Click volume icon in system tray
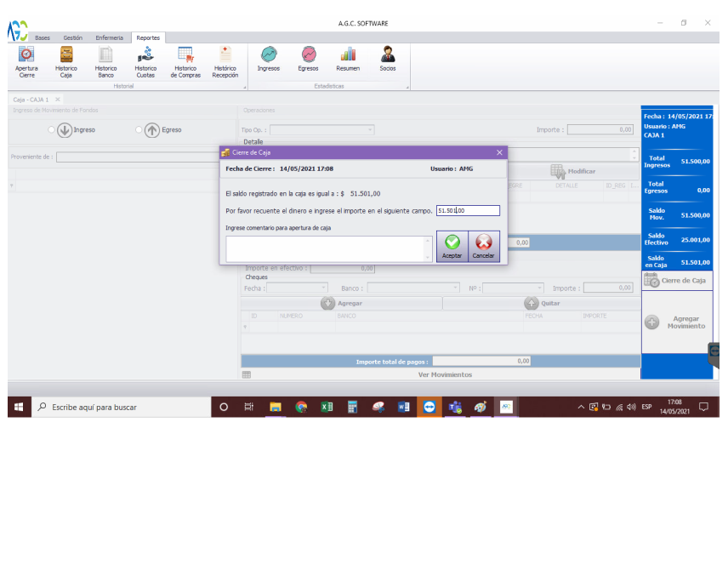 click(631, 407)
